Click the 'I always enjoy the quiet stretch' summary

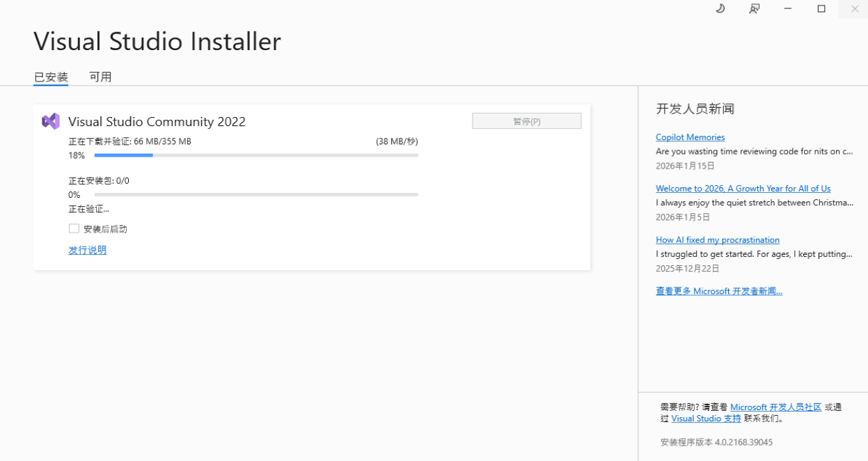pyautogui.click(x=754, y=203)
